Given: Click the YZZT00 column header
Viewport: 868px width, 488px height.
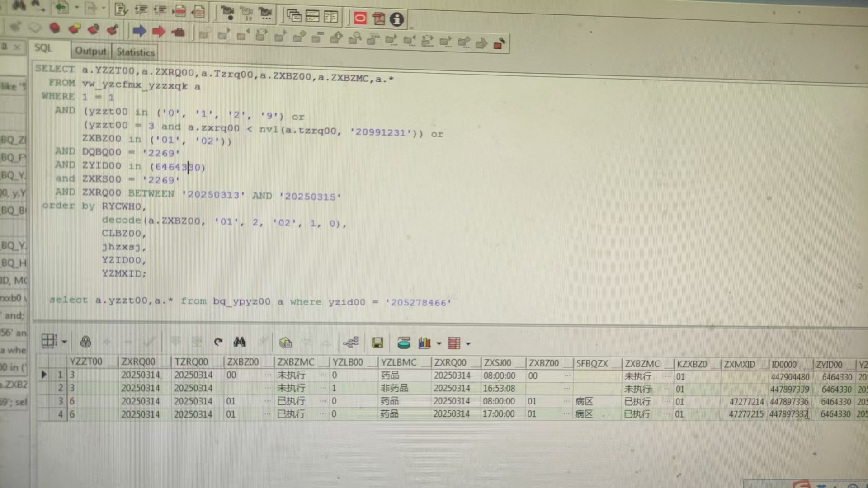Looking at the screenshot, I should tap(86, 361).
